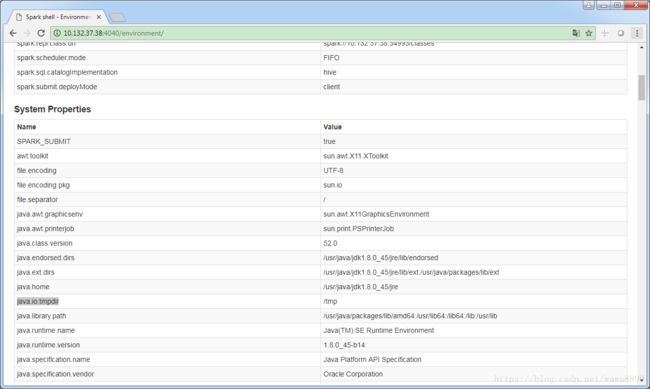
Task: Reload the environment page
Action: point(41,33)
